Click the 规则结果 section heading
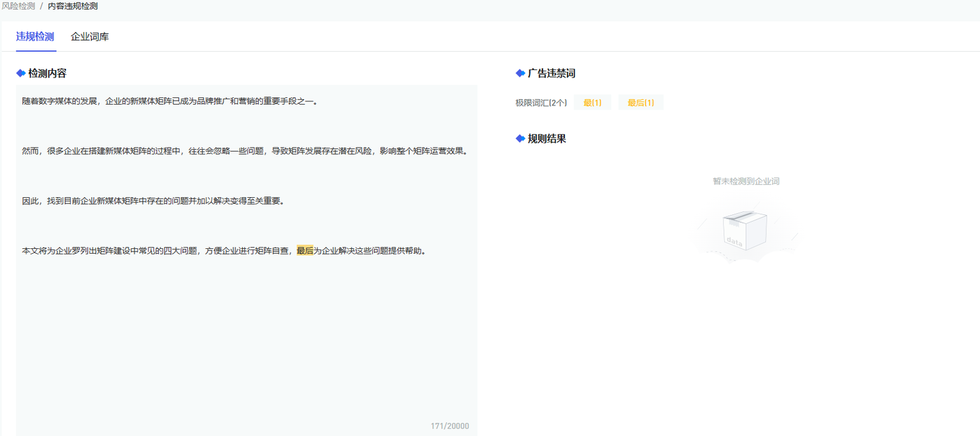This screenshot has height=436, width=980. click(546, 138)
